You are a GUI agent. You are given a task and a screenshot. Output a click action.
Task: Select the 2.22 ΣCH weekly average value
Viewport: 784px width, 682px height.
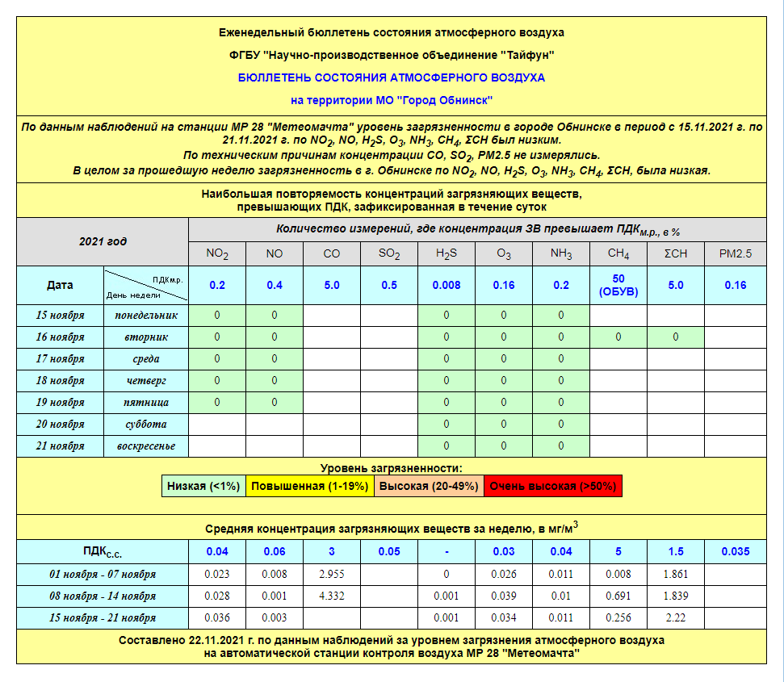click(676, 617)
